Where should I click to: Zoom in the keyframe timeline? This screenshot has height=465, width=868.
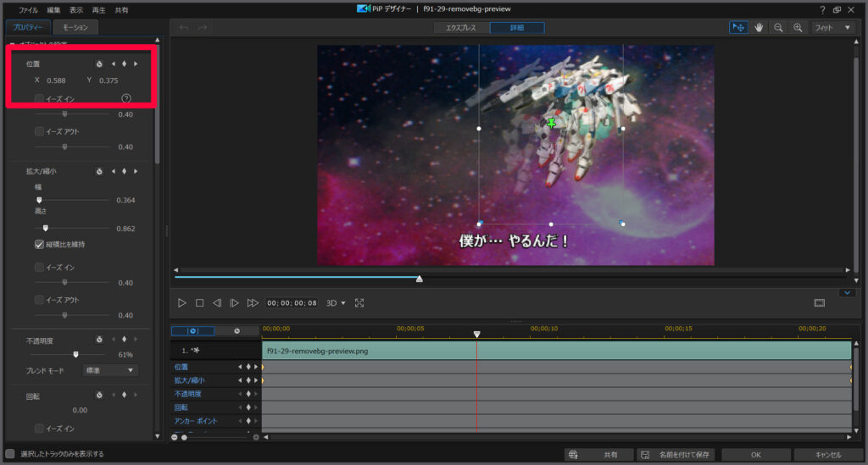[256, 437]
